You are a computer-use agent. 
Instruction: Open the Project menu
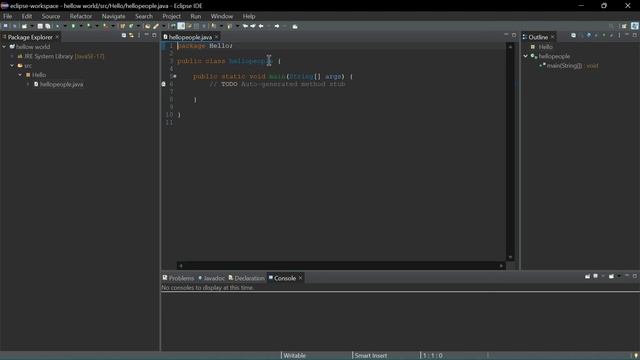tap(171, 16)
